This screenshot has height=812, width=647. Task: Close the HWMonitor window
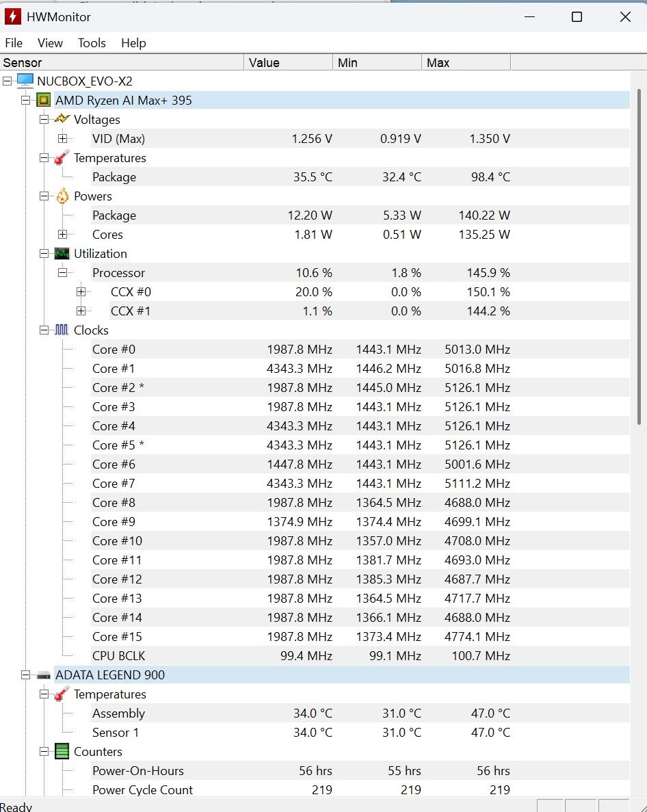coord(625,16)
